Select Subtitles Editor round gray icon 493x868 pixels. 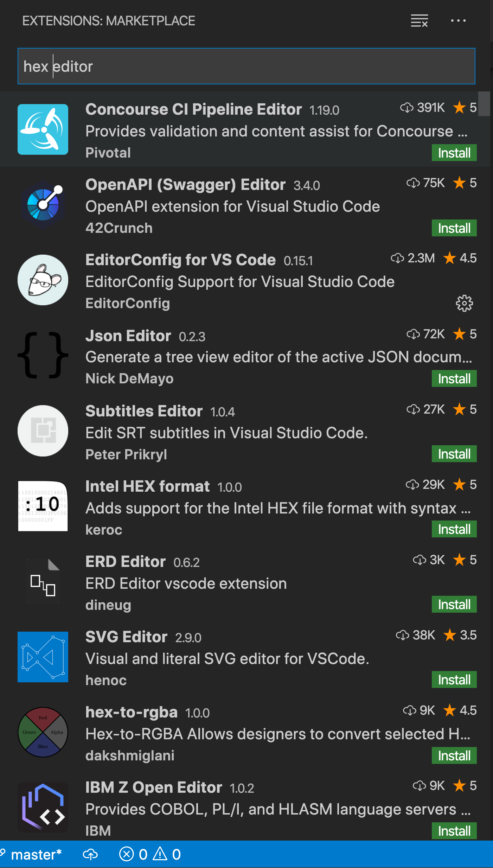point(43,430)
